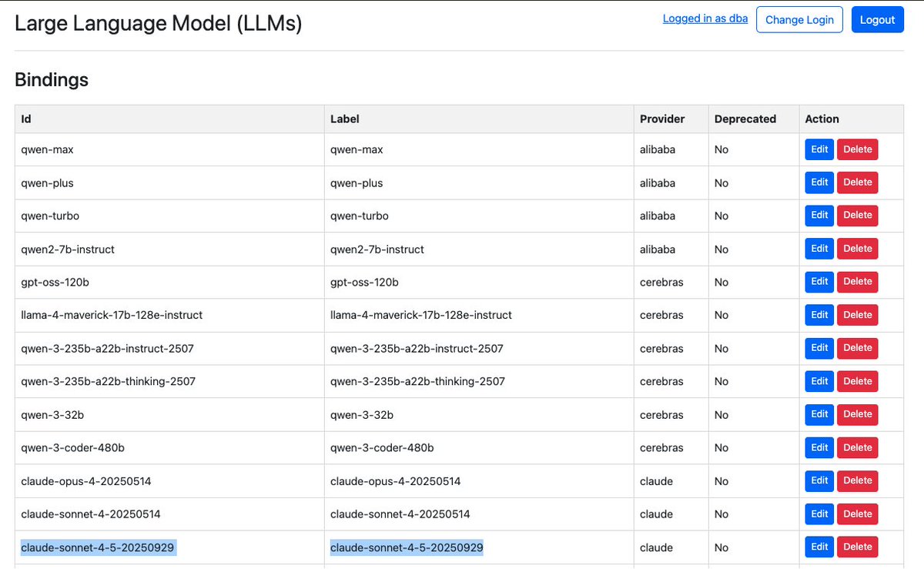Select the qwen-turbo Id cell
The width and height of the screenshot is (924, 569).
click(x=169, y=216)
